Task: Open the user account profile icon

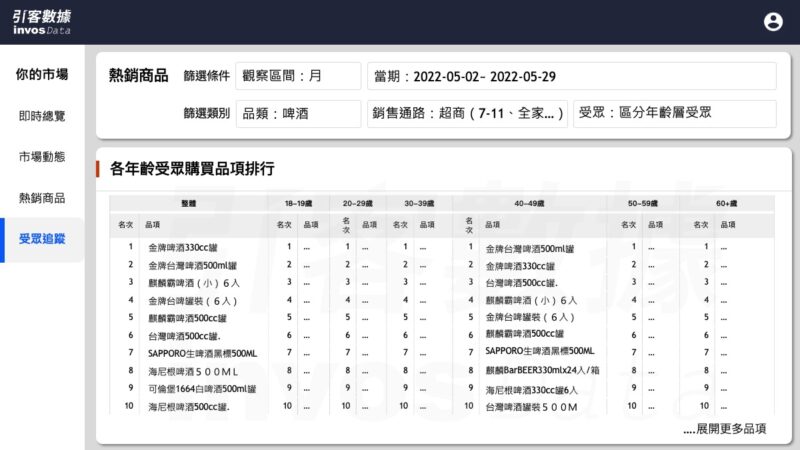Action: (773, 21)
